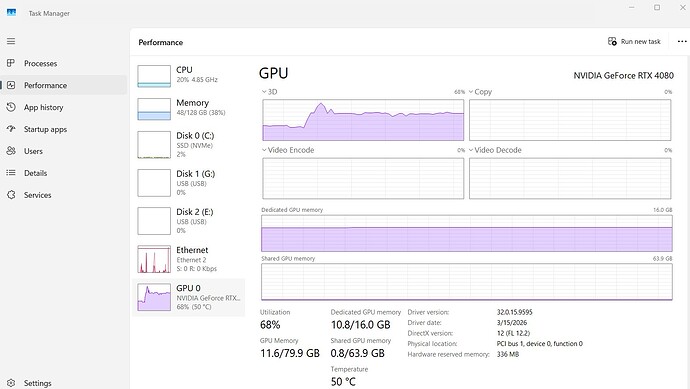Click the Shared GPU memory graph
This screenshot has width=690, height=389.
[466, 282]
